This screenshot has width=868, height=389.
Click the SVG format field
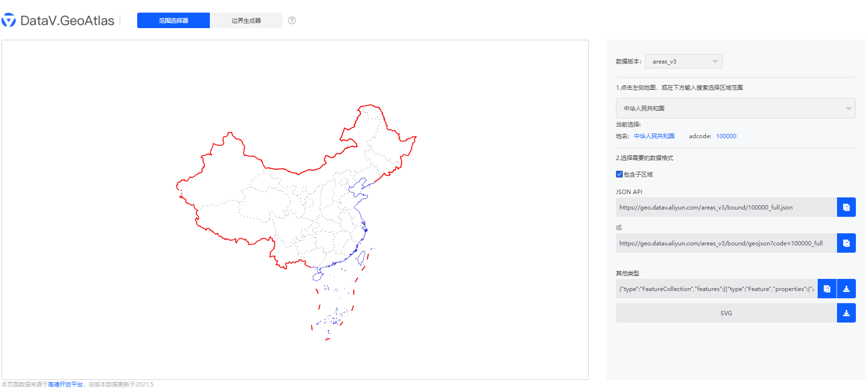coord(726,313)
